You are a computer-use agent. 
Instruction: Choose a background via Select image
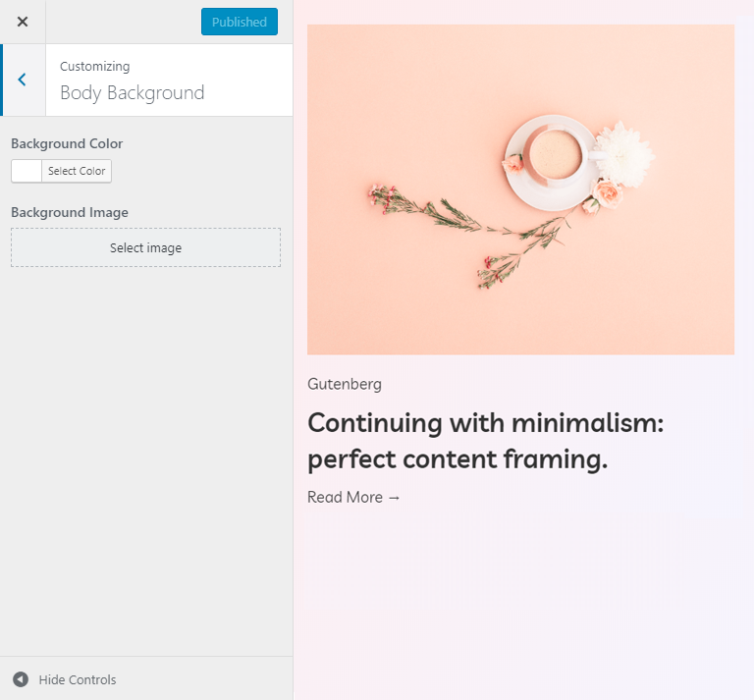tap(145, 247)
